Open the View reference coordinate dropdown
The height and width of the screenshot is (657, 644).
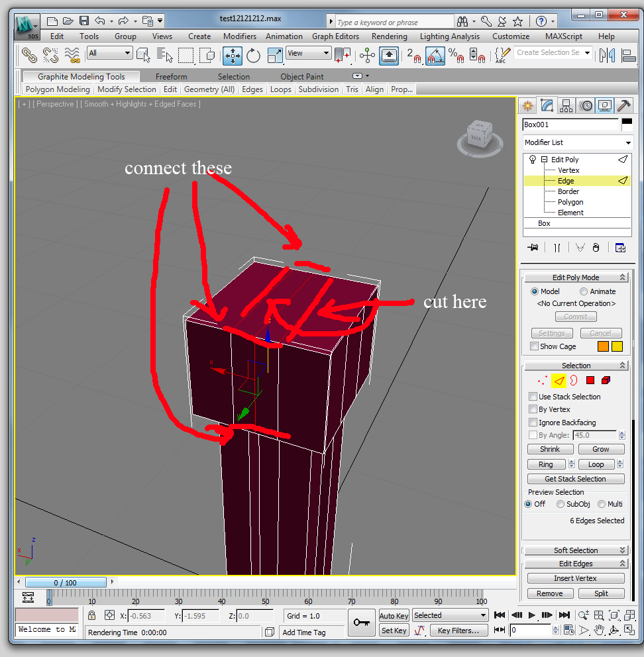(308, 54)
